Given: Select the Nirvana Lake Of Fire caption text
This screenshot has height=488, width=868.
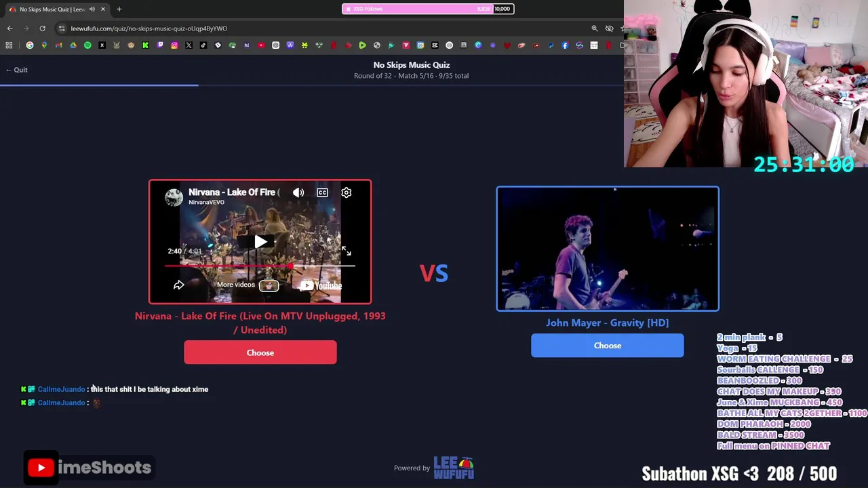Looking at the screenshot, I should (x=260, y=323).
